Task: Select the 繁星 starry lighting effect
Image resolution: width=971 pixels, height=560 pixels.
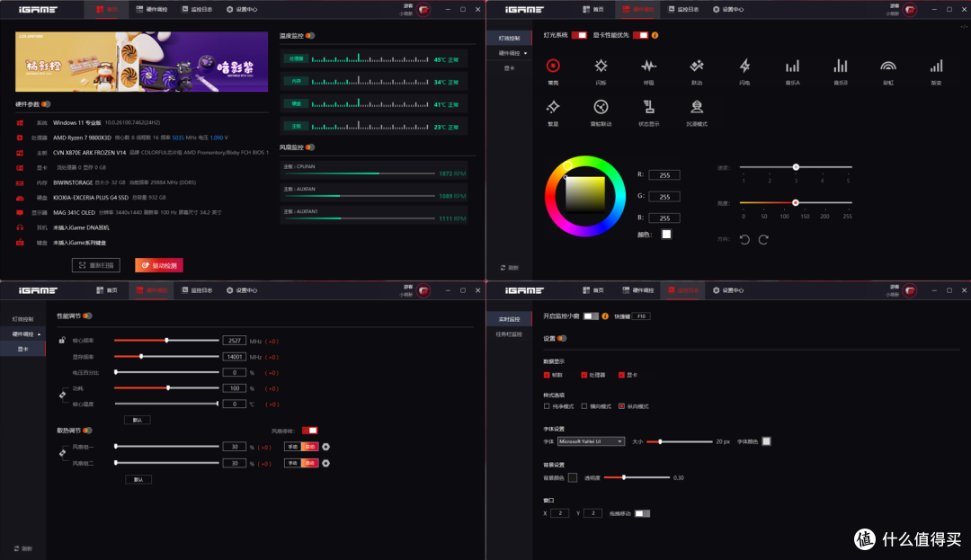Action: click(553, 107)
